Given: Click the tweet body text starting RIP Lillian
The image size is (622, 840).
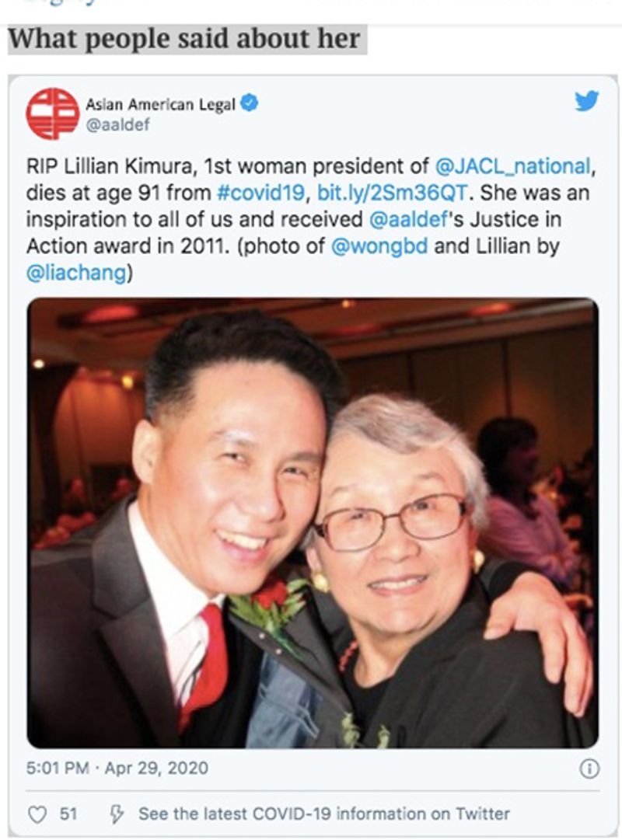Looking at the screenshot, I should tap(311, 220).
